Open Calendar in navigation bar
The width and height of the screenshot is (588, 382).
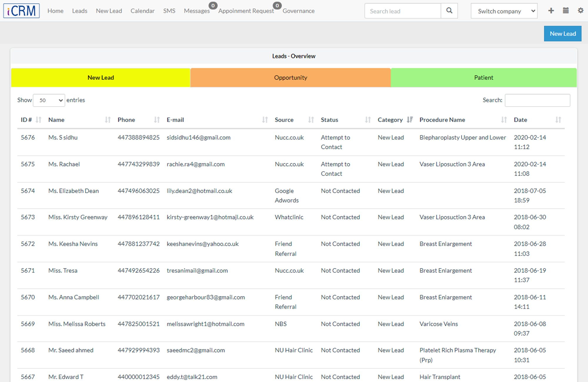point(143,11)
